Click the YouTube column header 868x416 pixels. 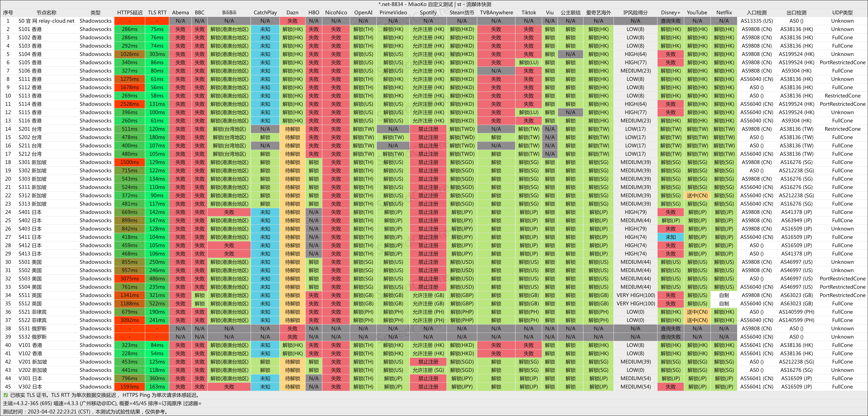[697, 12]
